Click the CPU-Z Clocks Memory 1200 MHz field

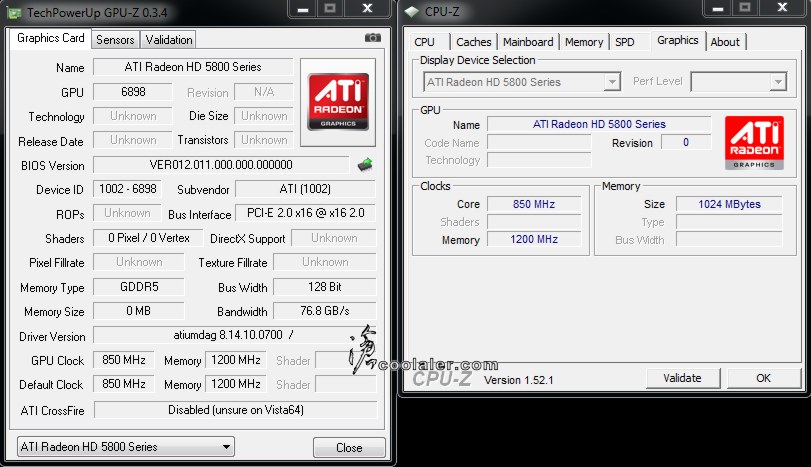[534, 239]
